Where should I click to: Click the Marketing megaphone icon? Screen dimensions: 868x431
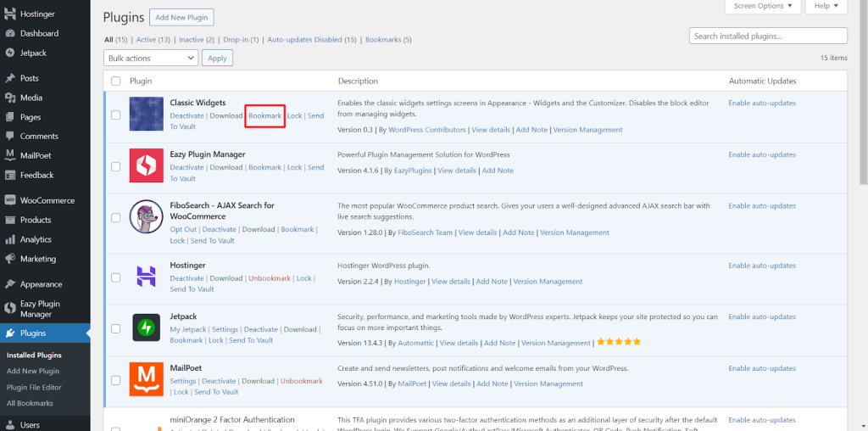click(9, 259)
